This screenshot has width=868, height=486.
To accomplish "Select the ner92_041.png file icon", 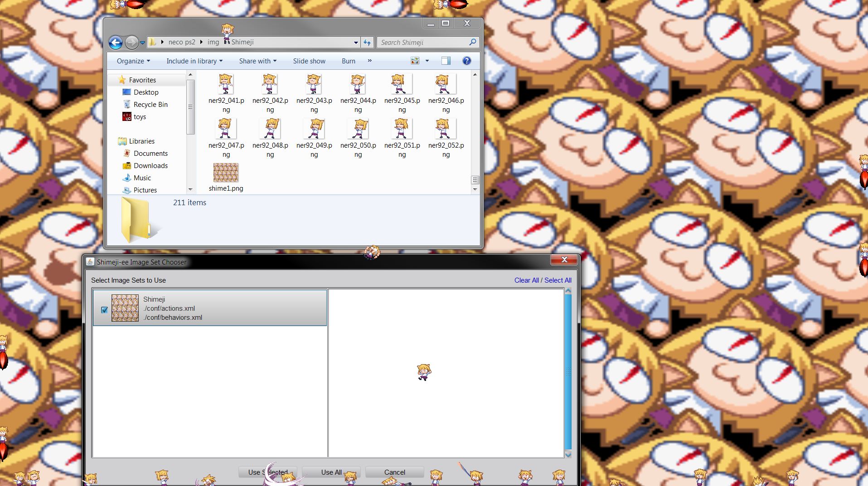I will point(225,84).
